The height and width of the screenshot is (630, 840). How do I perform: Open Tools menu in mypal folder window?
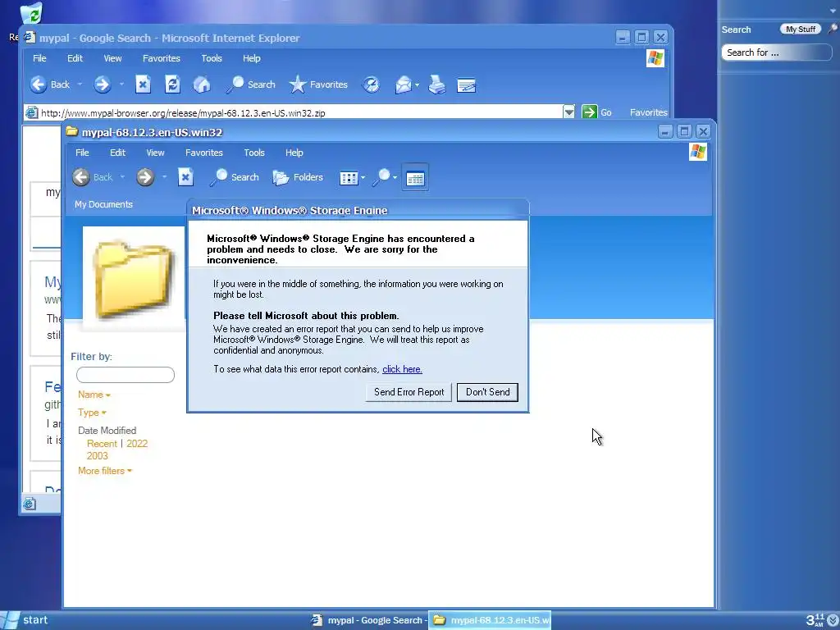tap(254, 153)
